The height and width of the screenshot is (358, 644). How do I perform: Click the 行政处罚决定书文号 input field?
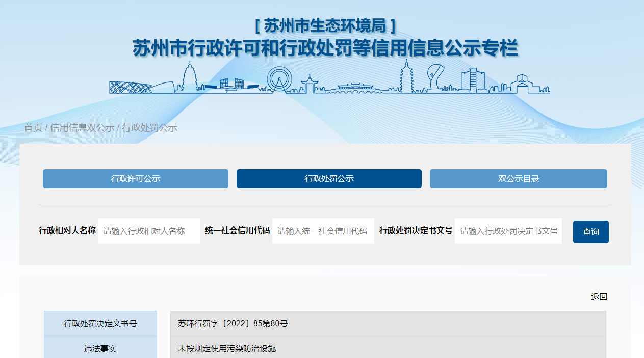click(508, 231)
